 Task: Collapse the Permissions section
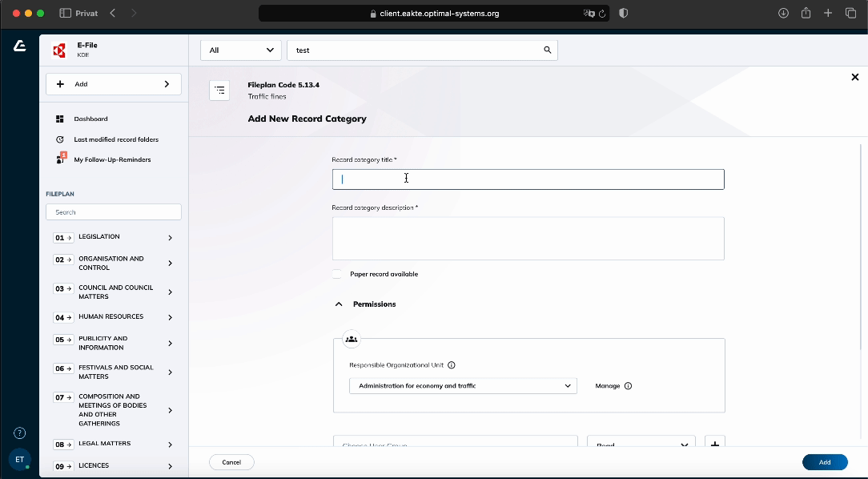point(339,304)
